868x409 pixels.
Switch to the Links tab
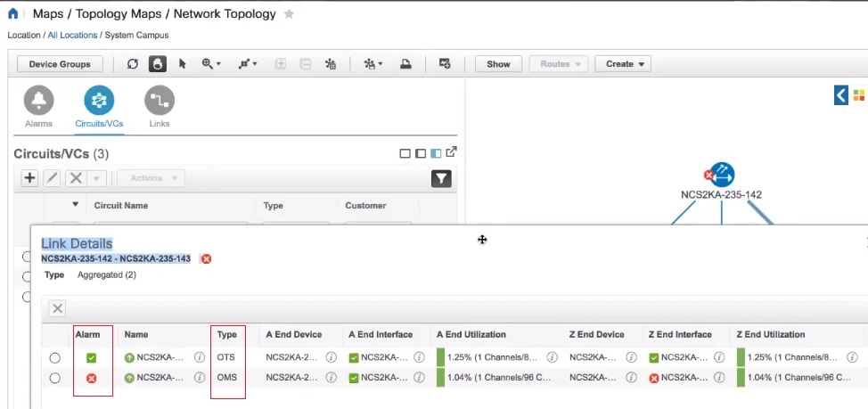click(160, 107)
